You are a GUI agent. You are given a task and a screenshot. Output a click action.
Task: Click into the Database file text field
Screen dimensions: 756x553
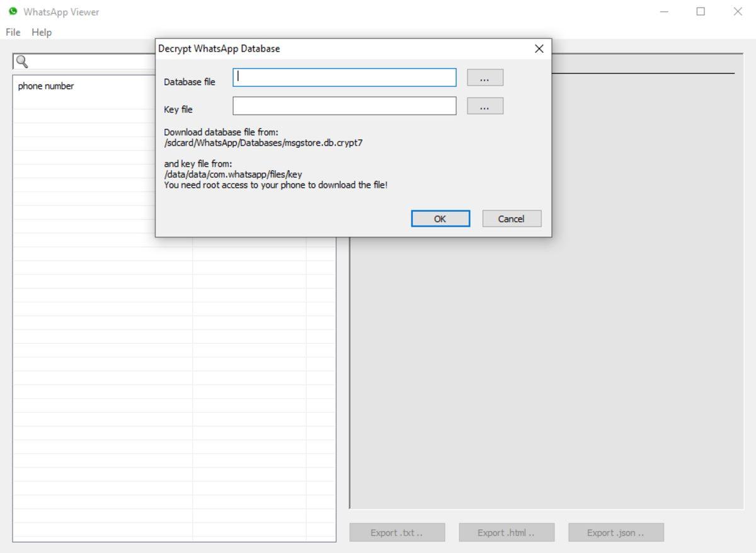tap(344, 77)
